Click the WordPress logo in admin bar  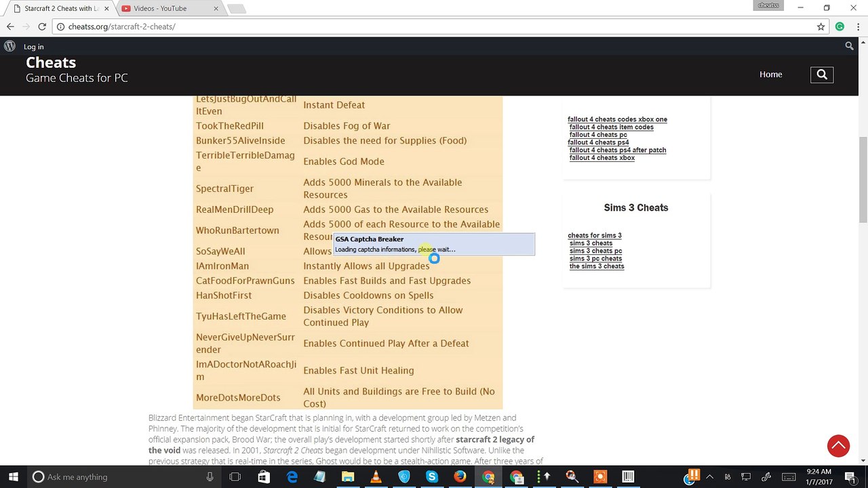tap(9, 46)
